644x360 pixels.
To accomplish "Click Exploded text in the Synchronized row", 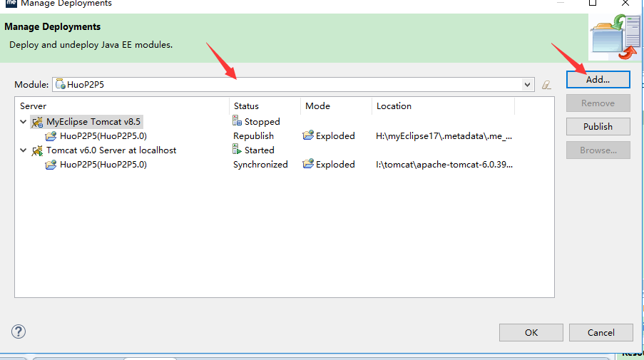I will click(x=335, y=165).
